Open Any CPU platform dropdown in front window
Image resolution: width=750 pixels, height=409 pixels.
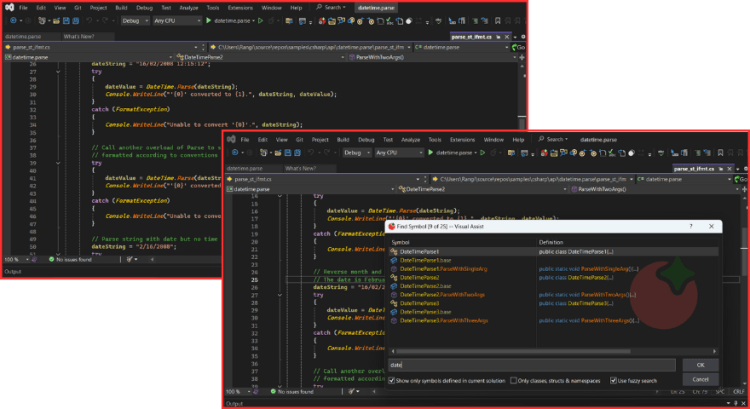pos(399,153)
